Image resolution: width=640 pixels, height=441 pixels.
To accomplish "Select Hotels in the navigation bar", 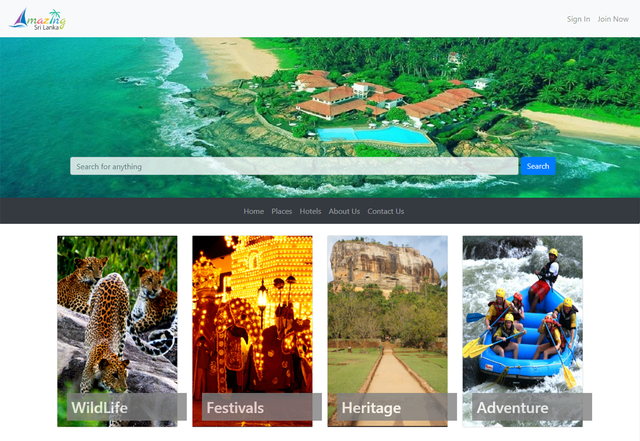I will click(310, 212).
